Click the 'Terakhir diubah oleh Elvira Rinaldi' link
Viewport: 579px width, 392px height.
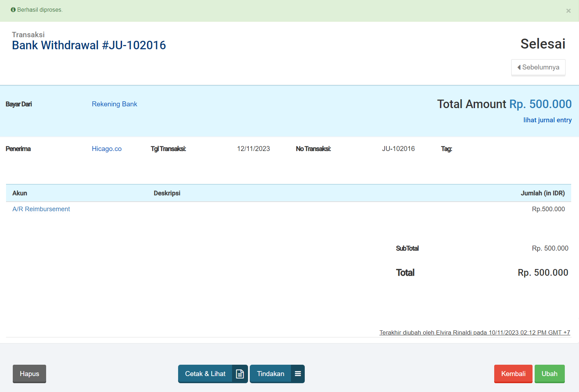coord(474,332)
